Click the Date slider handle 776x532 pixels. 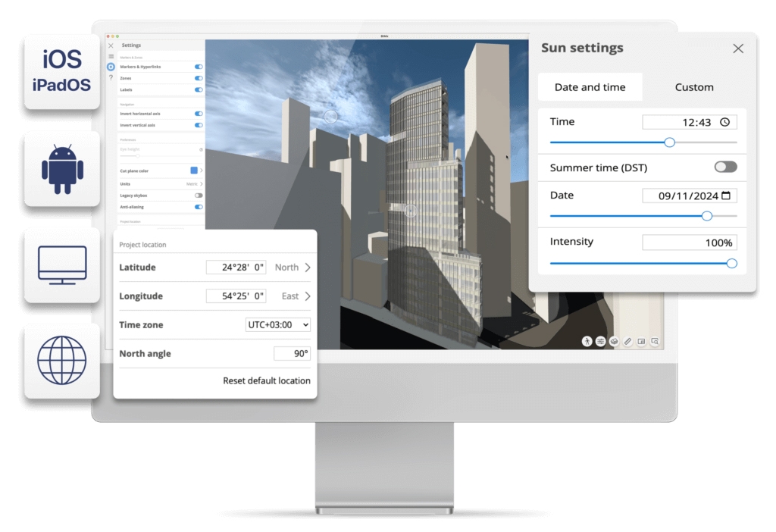707,216
